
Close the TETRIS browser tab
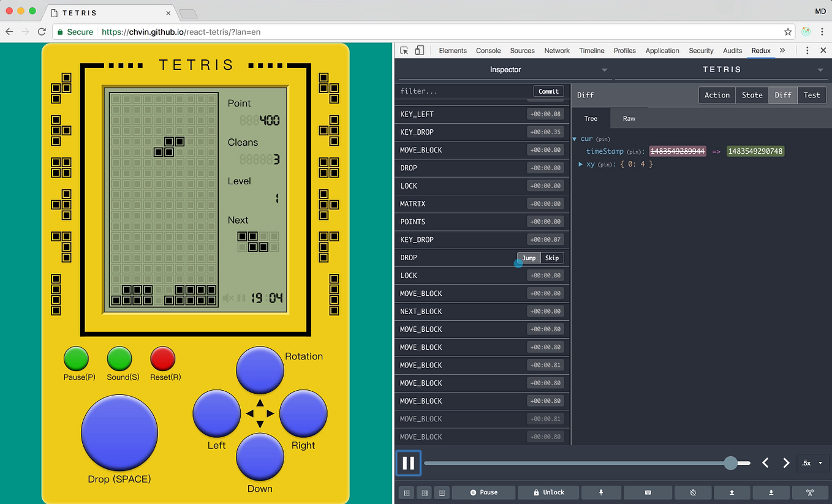coord(168,13)
